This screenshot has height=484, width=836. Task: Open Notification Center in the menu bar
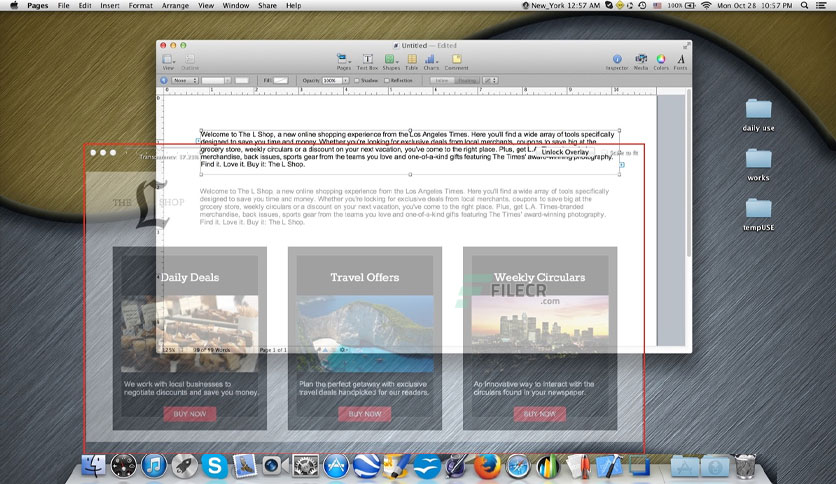[821, 5]
